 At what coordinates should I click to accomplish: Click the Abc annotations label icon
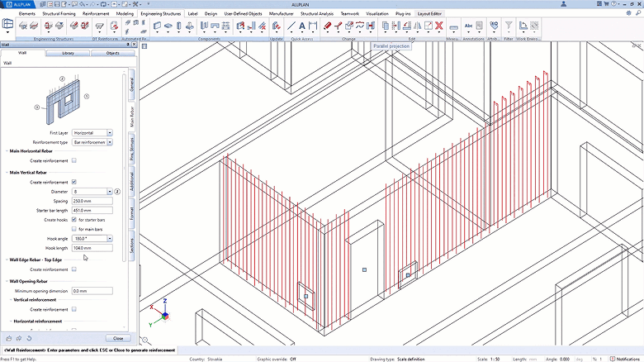(469, 26)
